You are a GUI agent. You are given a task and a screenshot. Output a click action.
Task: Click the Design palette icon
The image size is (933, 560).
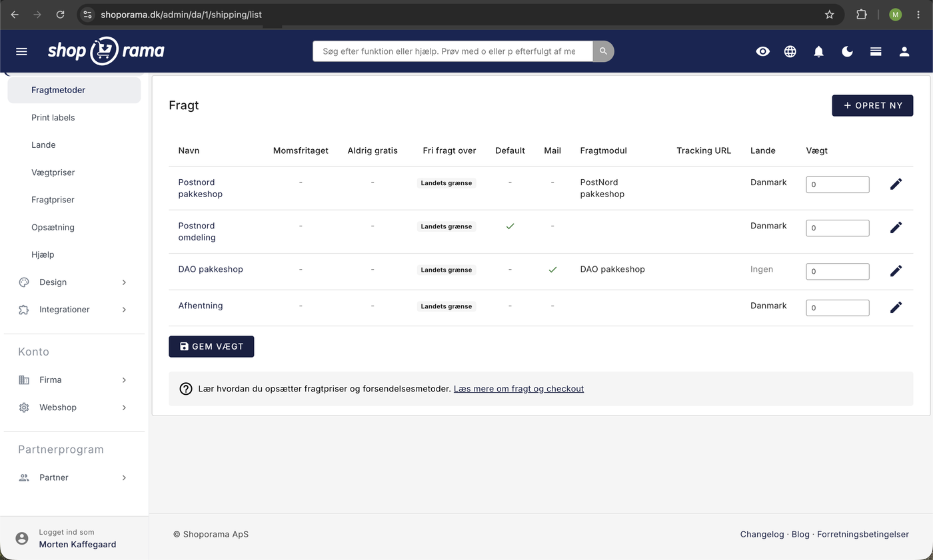coord(24,282)
